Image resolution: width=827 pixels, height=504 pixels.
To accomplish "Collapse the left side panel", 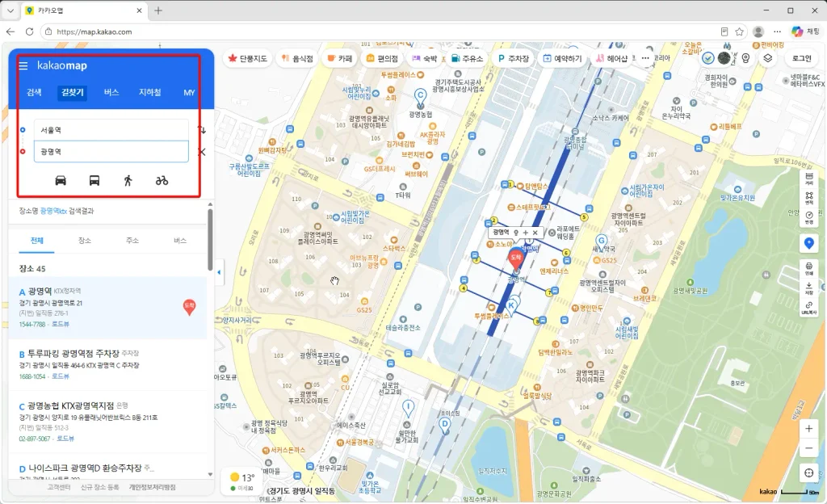I will click(219, 272).
